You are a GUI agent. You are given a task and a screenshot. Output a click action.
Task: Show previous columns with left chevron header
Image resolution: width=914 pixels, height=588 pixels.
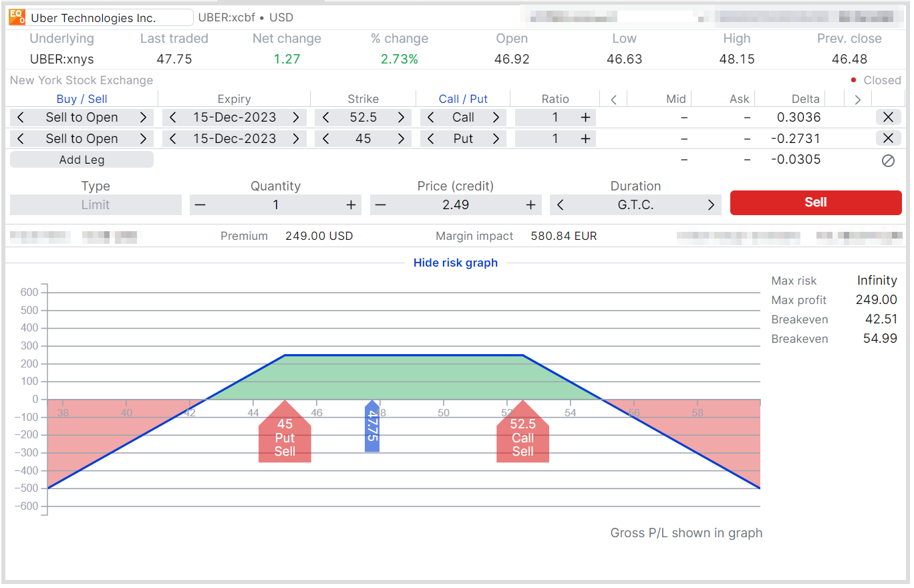tap(613, 100)
